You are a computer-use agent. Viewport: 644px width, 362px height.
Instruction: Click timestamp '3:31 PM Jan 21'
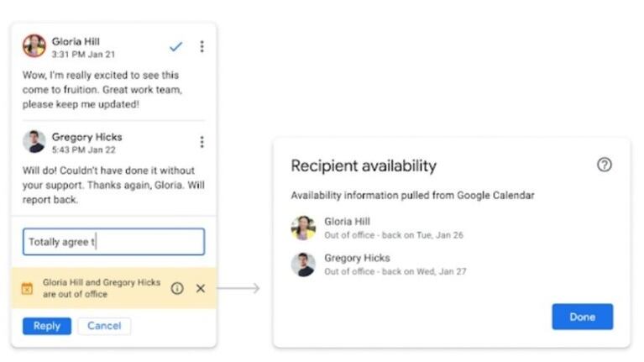coord(83,55)
